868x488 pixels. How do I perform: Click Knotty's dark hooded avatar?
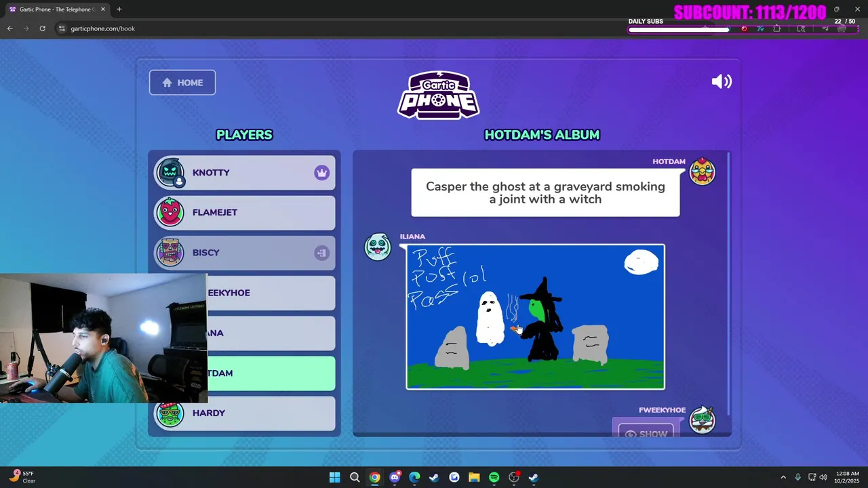pyautogui.click(x=170, y=173)
